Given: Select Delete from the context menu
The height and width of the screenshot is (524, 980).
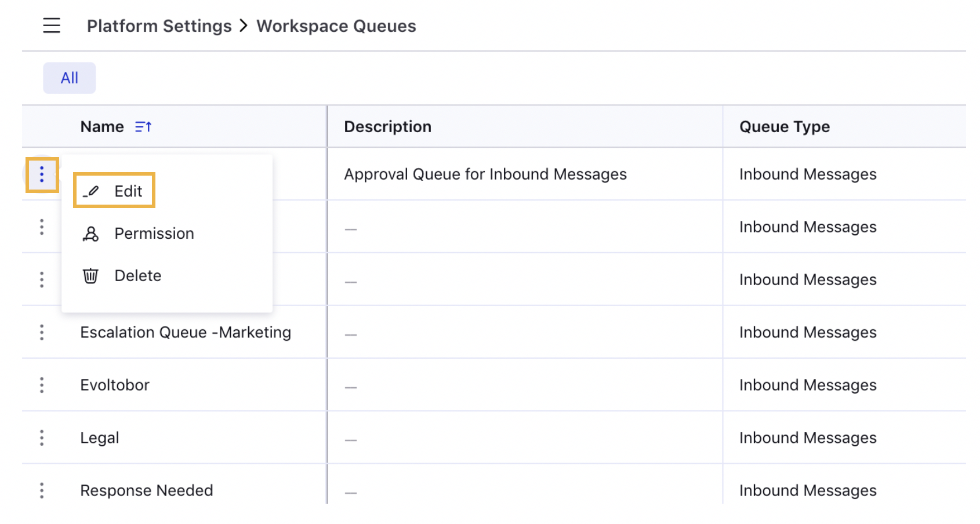Looking at the screenshot, I should [x=137, y=276].
